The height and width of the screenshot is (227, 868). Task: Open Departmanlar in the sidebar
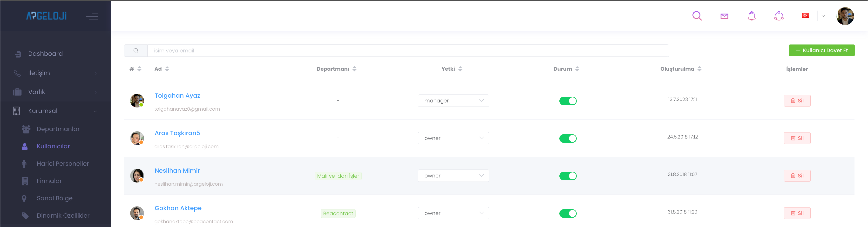[x=58, y=129]
